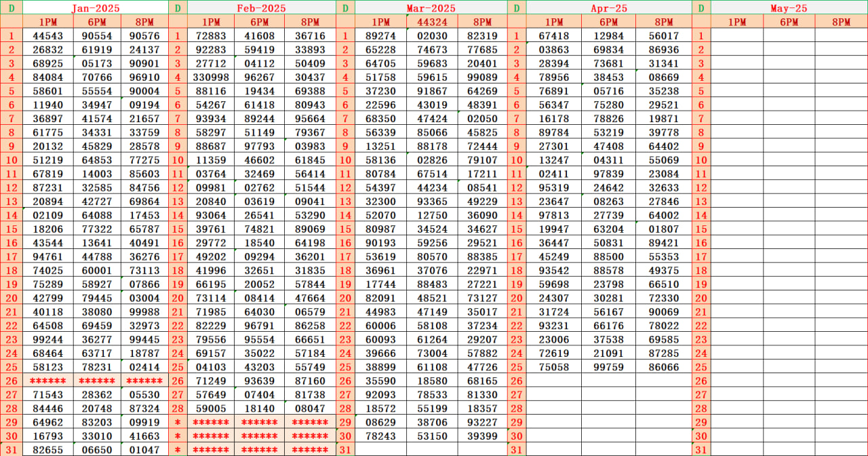This screenshot has height=456, width=868.
Task: Select cell 49375 in April row 18
Action: (x=663, y=270)
